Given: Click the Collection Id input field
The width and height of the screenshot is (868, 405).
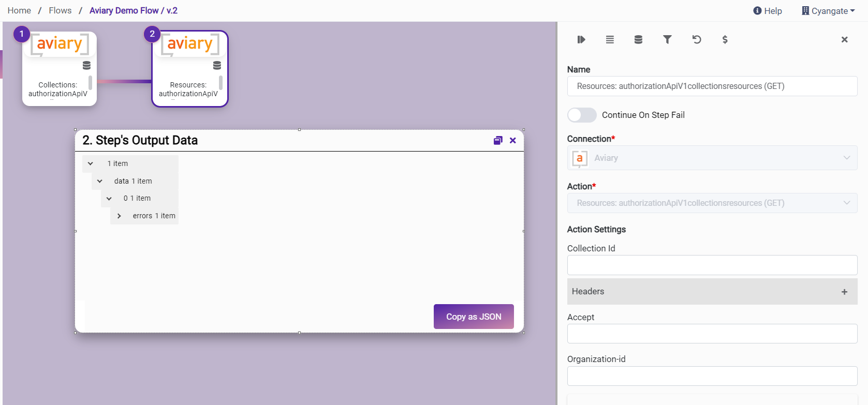Looking at the screenshot, I should coord(712,265).
